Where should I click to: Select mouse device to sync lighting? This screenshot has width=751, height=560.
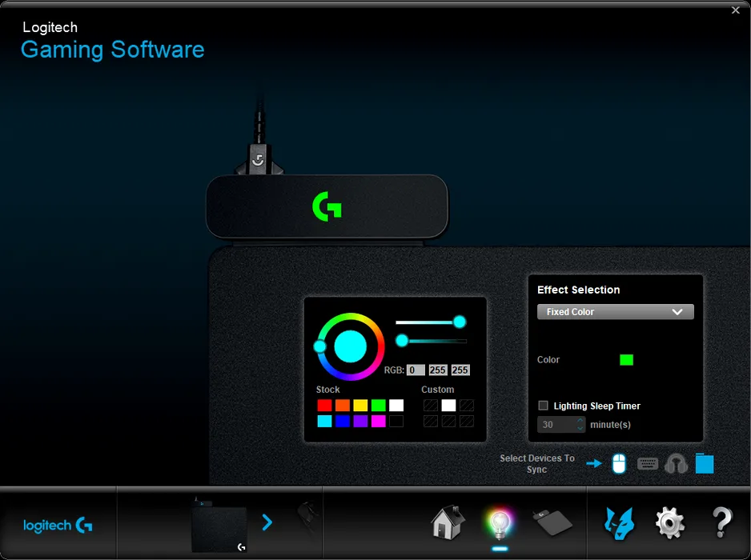pyautogui.click(x=619, y=463)
